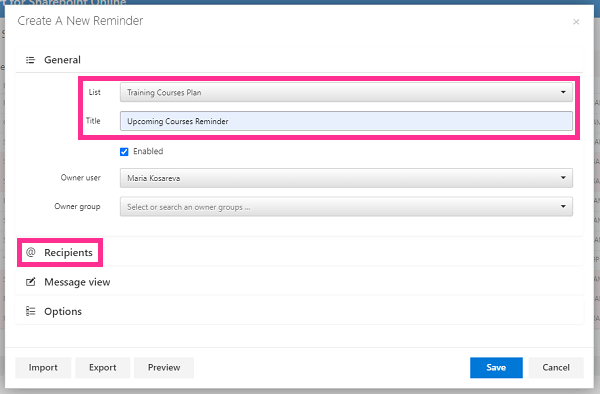Cancel the reminder creation
The width and height of the screenshot is (600, 394).
click(556, 368)
